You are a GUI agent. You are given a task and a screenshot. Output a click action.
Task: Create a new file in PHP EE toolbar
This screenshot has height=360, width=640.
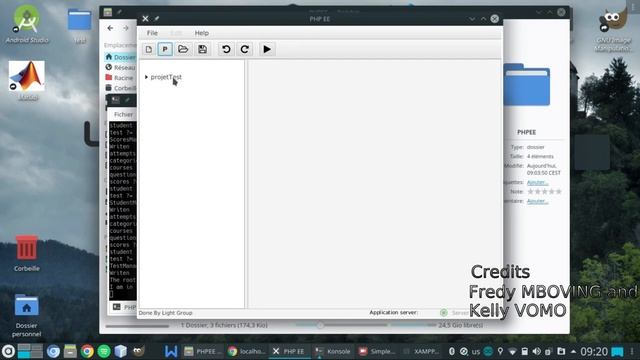coord(149,49)
